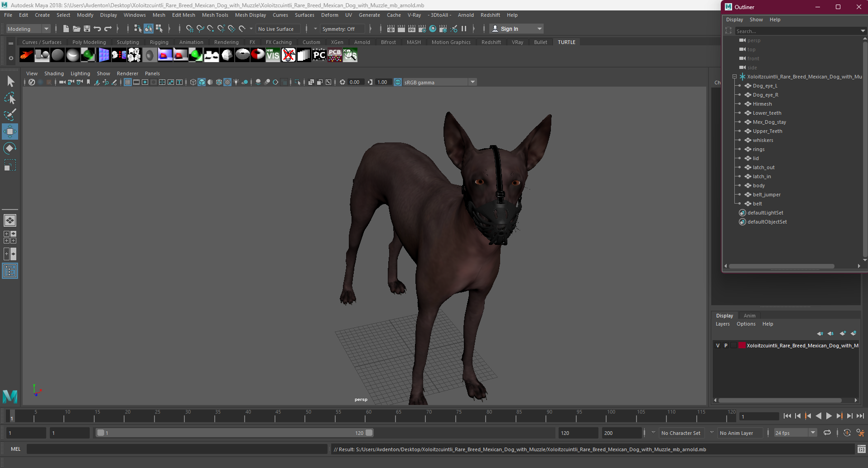Select belt_jumper in the Outliner
This screenshot has width=868, height=468.
point(767,195)
